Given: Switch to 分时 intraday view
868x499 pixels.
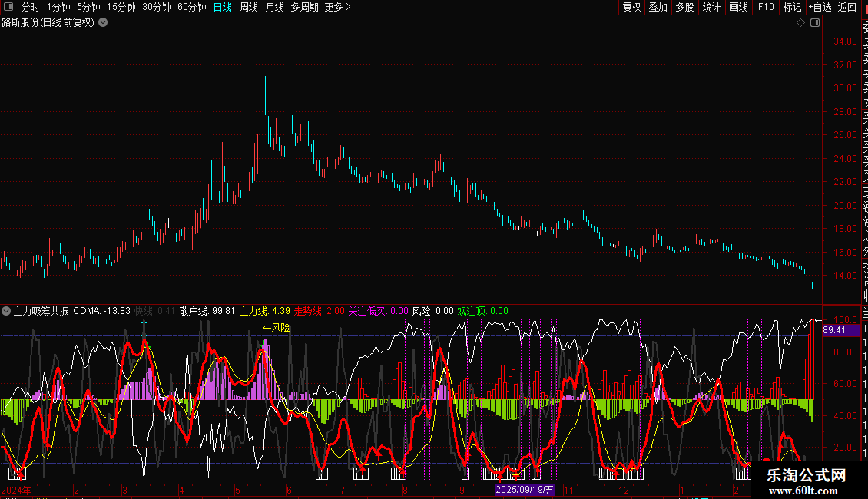Looking at the screenshot, I should pyautogui.click(x=31, y=7).
